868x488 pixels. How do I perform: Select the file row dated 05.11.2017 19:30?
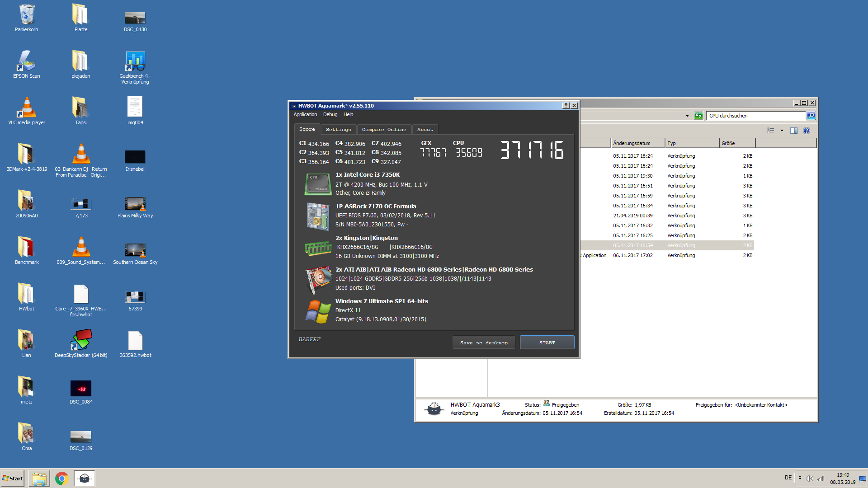[x=667, y=176]
